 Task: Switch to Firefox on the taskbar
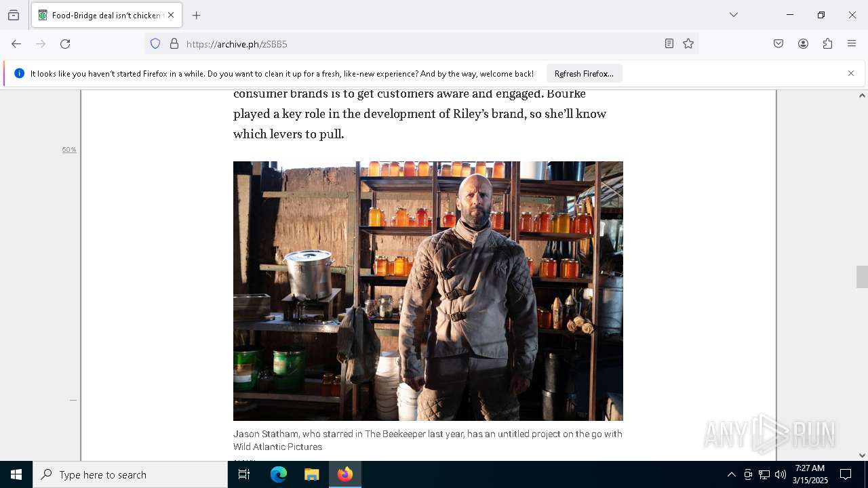[x=345, y=474]
